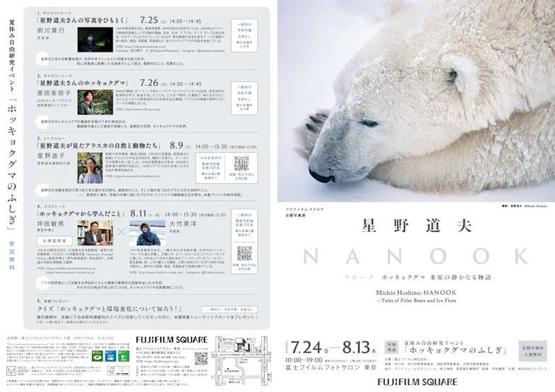This screenshot has height=392, width=555.
Task: Click 「ホッキョクグマのふしぎ」 beside 同時開催
Action: (x=454, y=350)
